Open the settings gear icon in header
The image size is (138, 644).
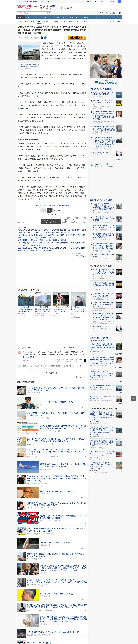pyautogui.click(x=120, y=13)
